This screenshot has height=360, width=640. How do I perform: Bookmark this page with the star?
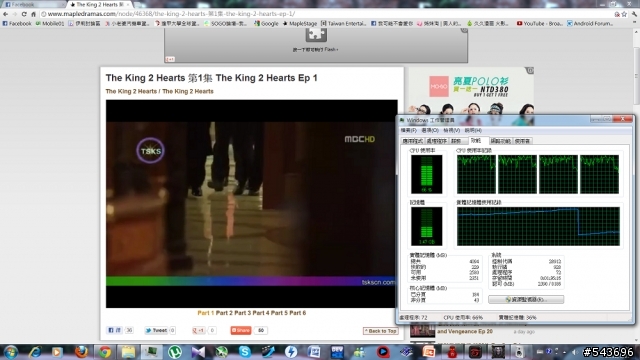pyautogui.click(x=624, y=14)
